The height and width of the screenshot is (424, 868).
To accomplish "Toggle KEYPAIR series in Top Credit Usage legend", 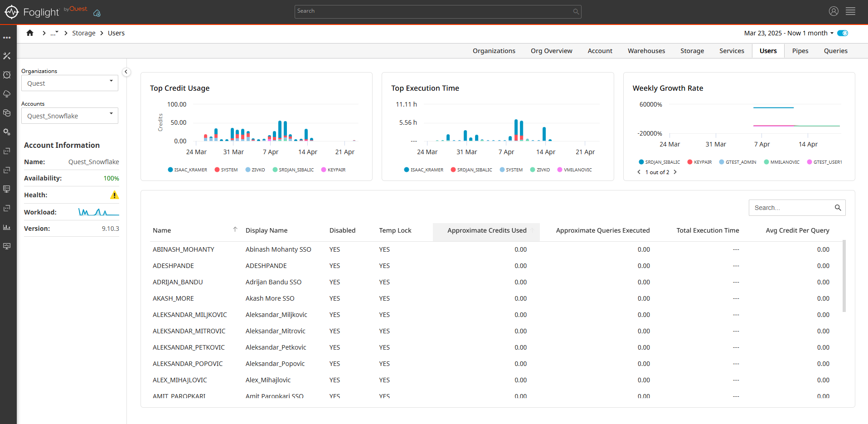I will (333, 170).
